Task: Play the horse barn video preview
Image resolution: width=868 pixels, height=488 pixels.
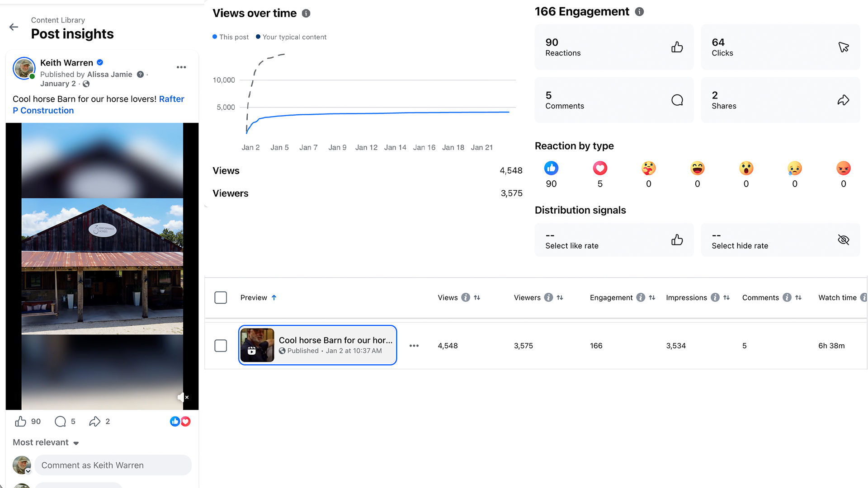Action: (102, 266)
